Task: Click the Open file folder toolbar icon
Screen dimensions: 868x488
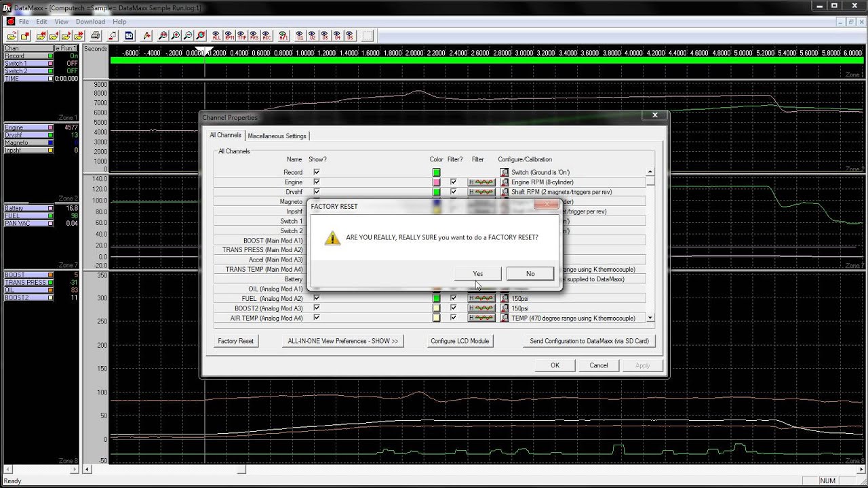Action: coord(12,35)
